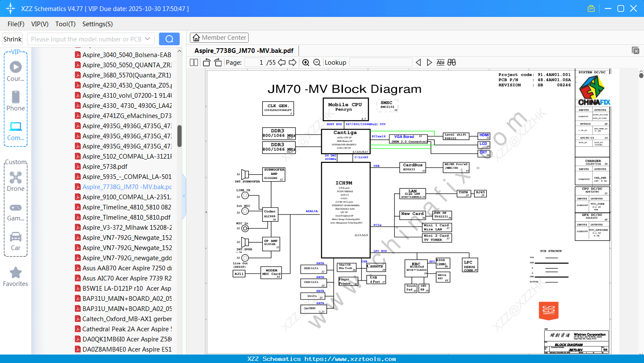
Task: Open Asus AAB70 Acer Aspire 7250 file
Action: click(x=127, y=268)
